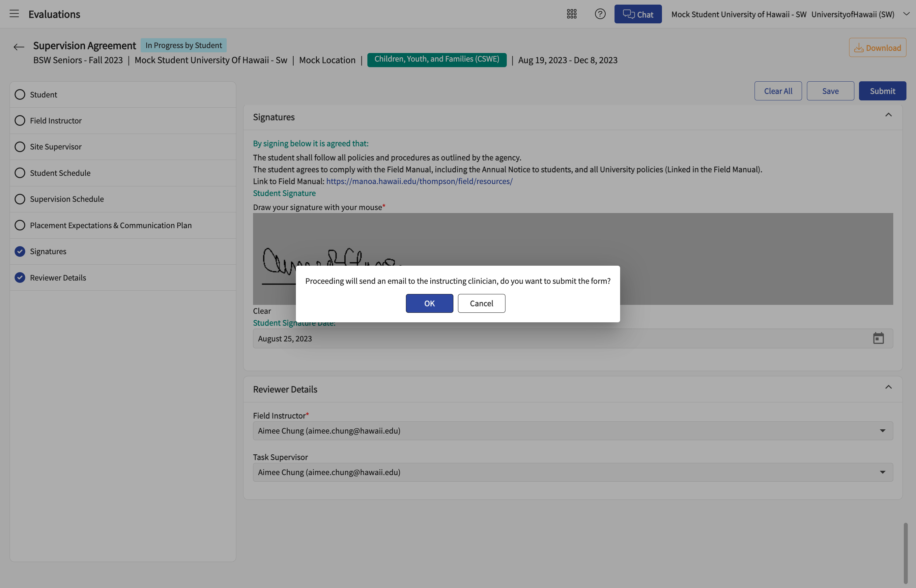Click the page vertical scrollbar thumb
The image size is (916, 588).
pyautogui.click(x=905, y=553)
